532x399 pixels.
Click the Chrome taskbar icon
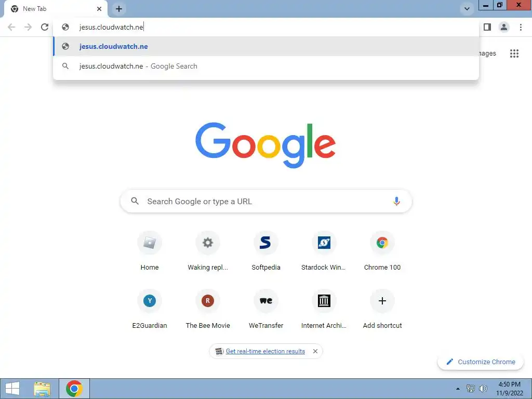[74, 389]
